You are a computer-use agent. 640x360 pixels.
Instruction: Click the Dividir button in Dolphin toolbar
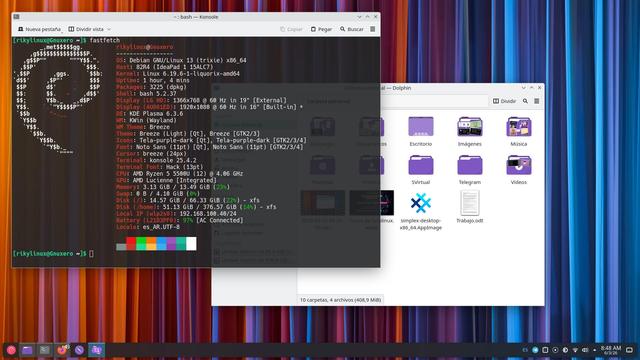[x=504, y=101]
